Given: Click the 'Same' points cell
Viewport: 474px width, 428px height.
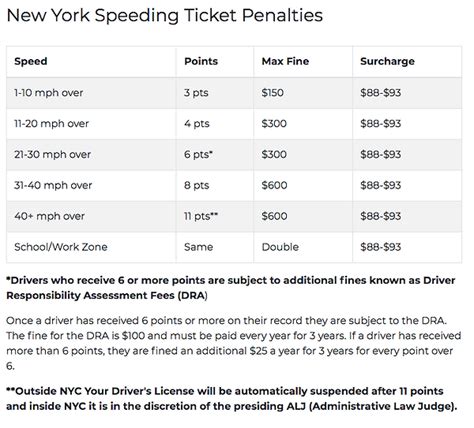Looking at the screenshot, I should pos(199,247).
